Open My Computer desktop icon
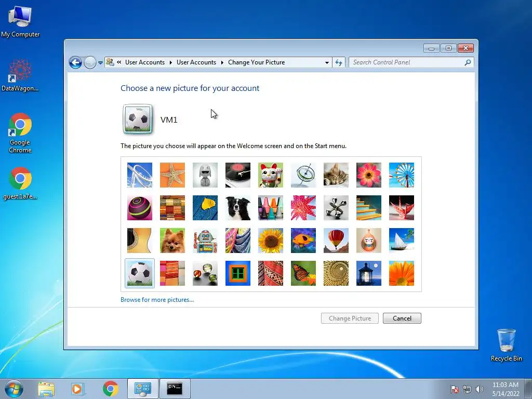This screenshot has width=532, height=399. [x=20, y=22]
